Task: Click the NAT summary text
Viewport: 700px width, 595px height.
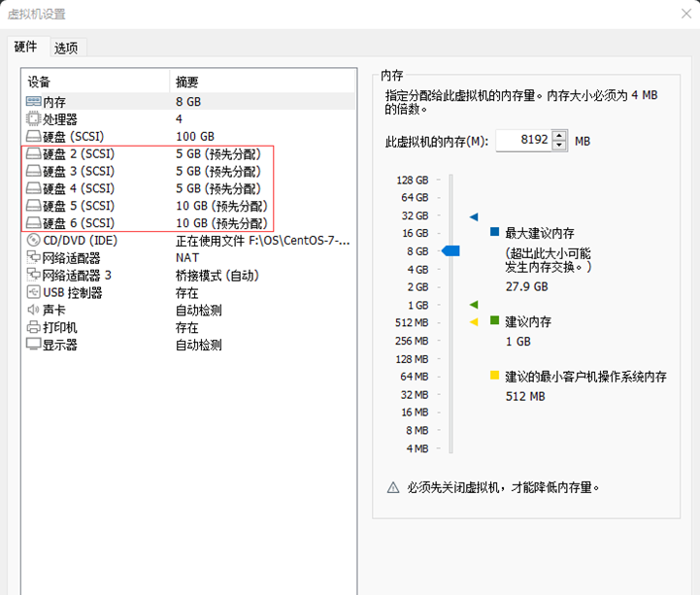Action: [187, 257]
